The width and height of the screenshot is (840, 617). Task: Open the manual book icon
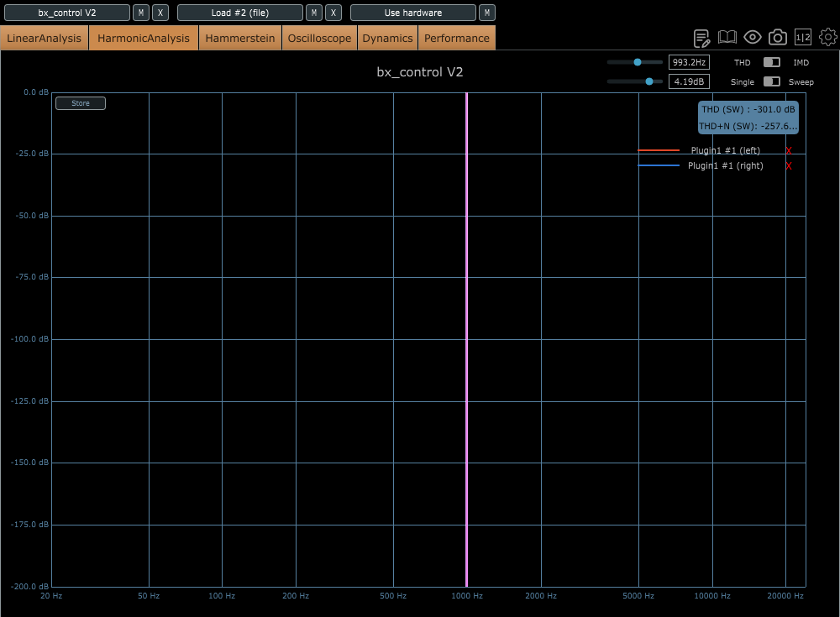[x=727, y=37]
